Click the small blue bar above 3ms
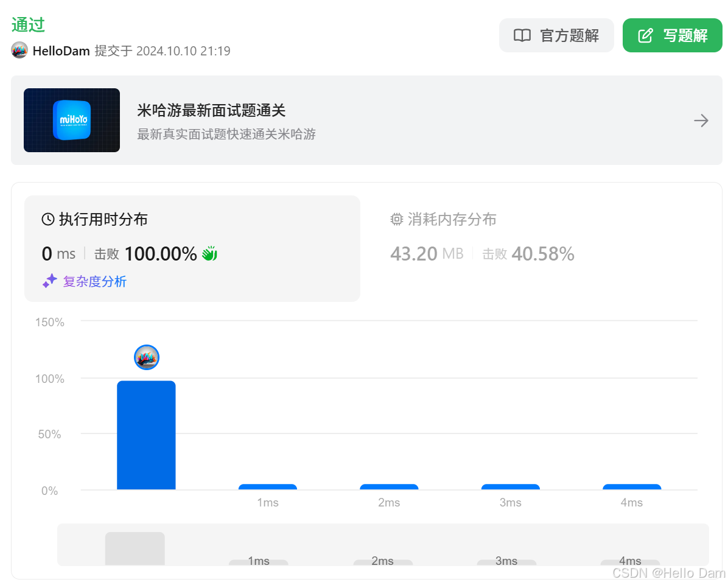 point(510,486)
